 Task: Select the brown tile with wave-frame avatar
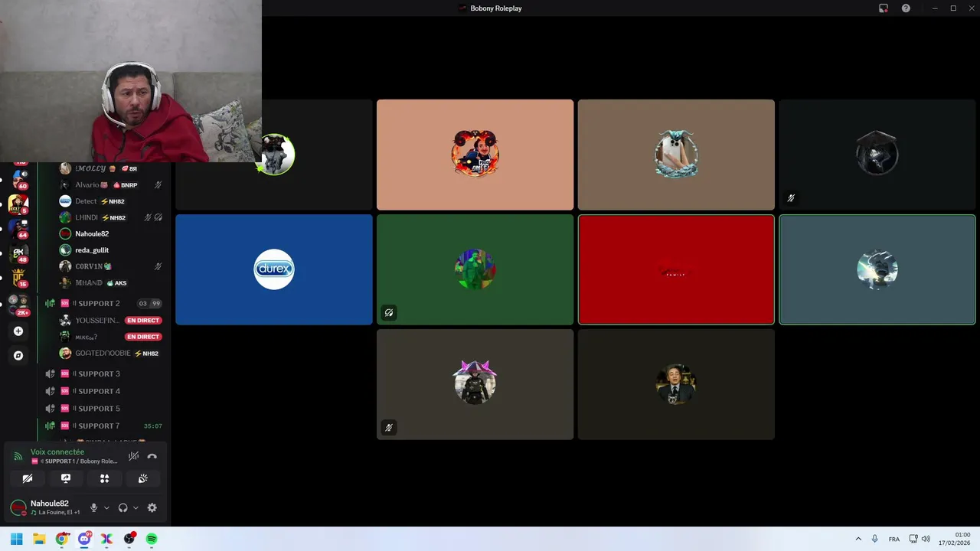676,155
